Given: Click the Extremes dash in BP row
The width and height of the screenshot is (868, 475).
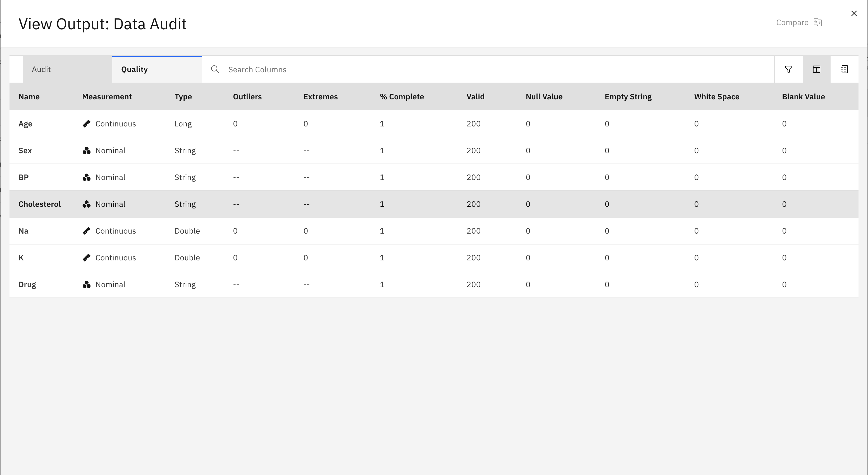Looking at the screenshot, I should [306, 177].
